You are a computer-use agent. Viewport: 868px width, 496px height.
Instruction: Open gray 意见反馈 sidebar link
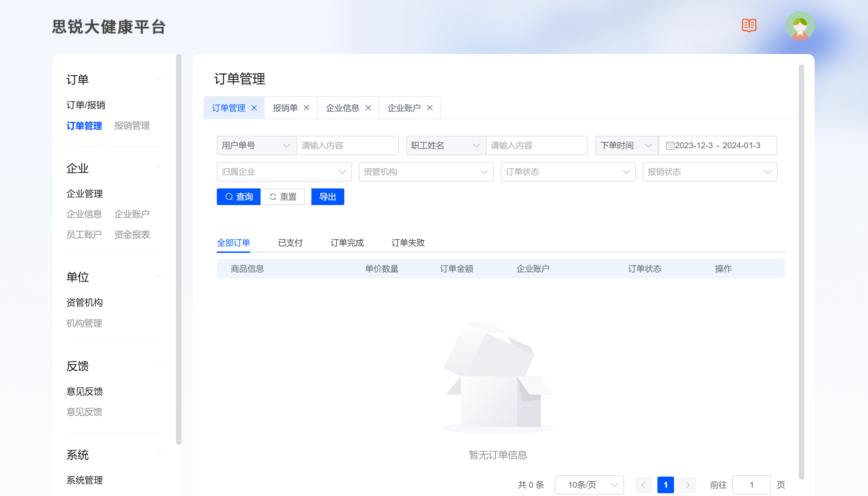coord(84,412)
